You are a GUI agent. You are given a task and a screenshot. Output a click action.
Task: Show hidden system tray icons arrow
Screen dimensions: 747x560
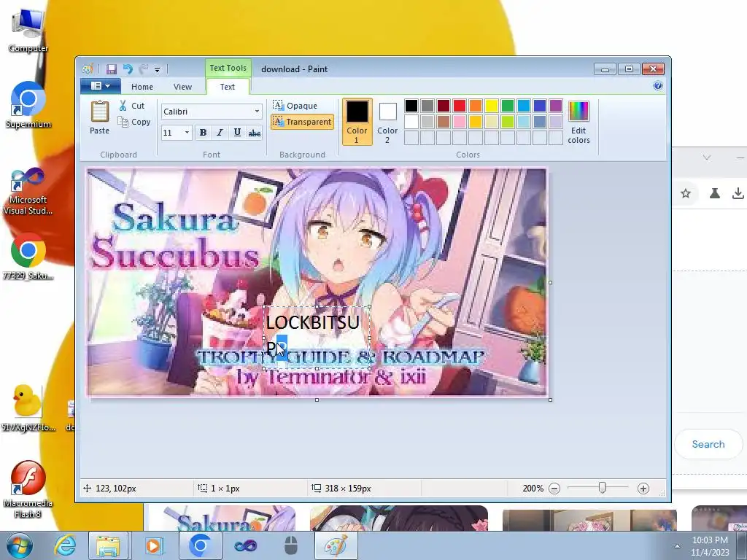click(677, 546)
